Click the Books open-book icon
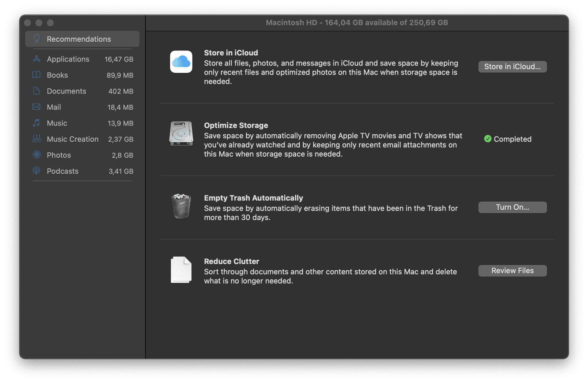 [x=37, y=75]
